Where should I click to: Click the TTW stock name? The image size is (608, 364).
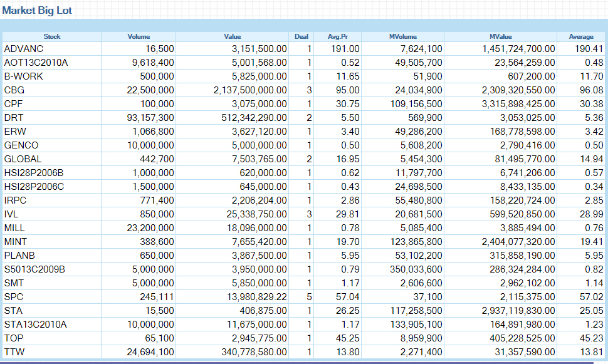pyautogui.click(x=14, y=351)
